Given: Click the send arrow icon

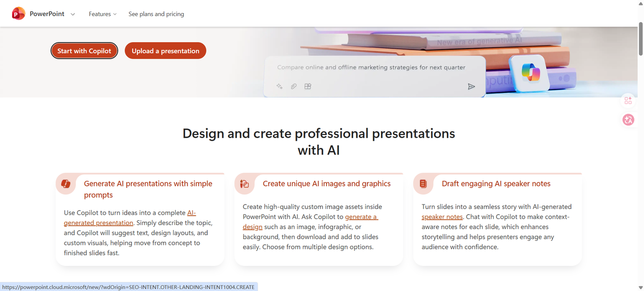Looking at the screenshot, I should 471,86.
